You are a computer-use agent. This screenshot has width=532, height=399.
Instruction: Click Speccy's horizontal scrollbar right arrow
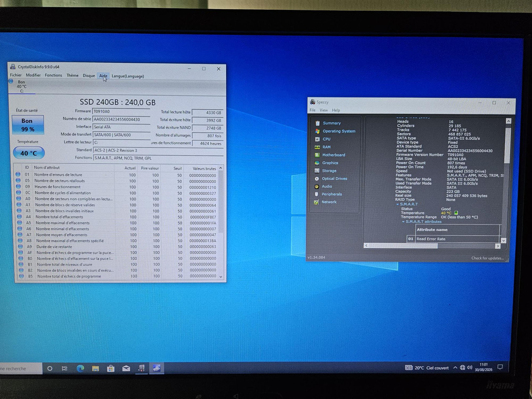(x=498, y=246)
